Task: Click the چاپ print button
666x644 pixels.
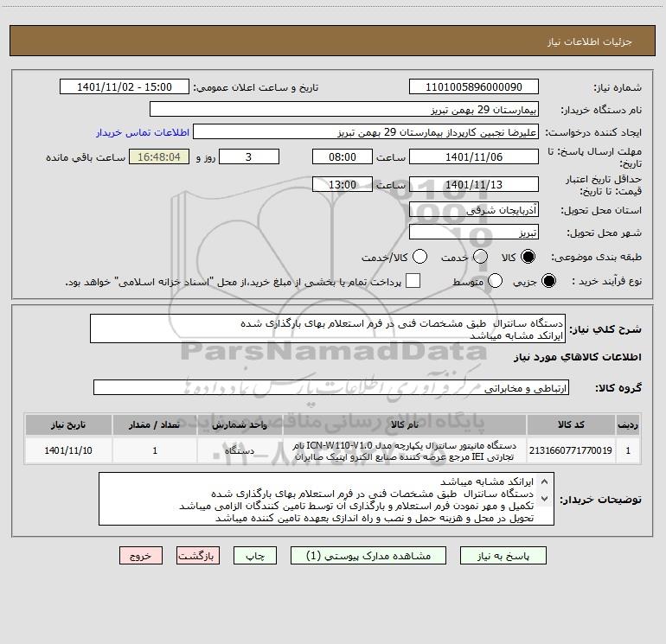Action: point(255,556)
